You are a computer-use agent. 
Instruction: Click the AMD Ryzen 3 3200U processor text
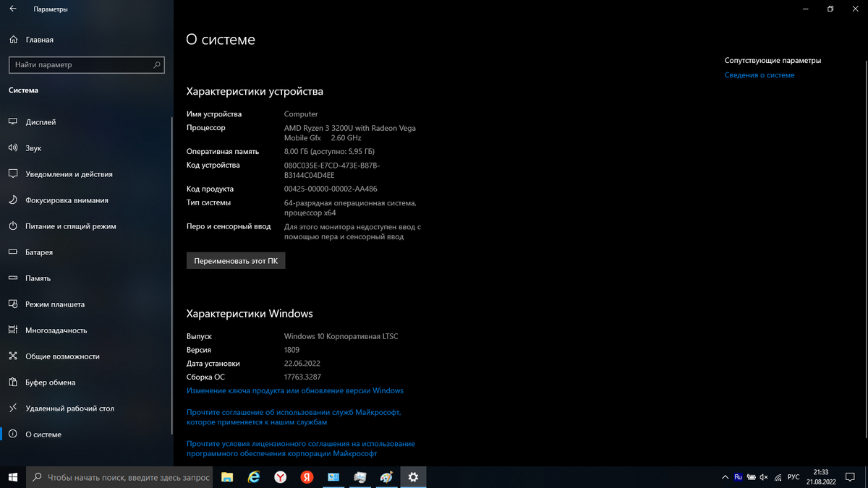[x=350, y=133]
